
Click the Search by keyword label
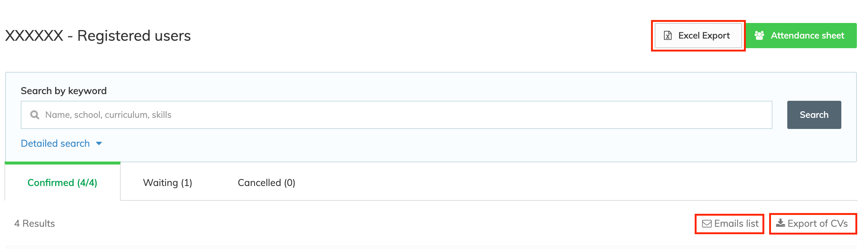coord(64,91)
